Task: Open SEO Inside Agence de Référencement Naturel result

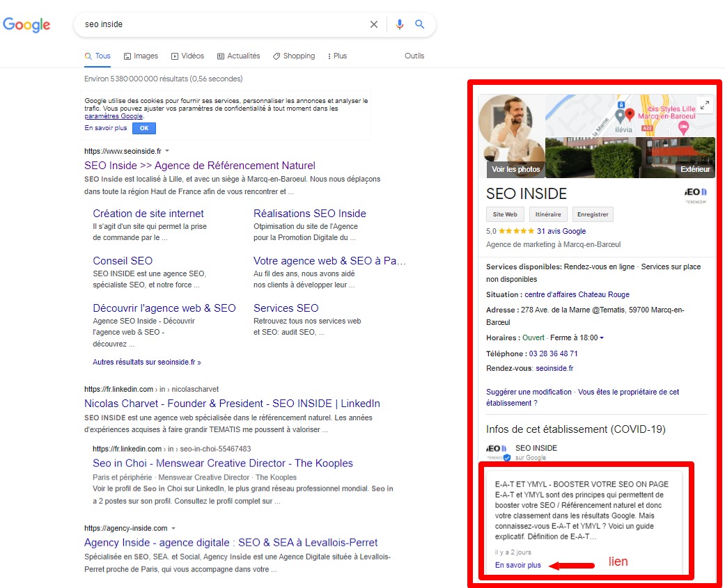Action: [200, 166]
